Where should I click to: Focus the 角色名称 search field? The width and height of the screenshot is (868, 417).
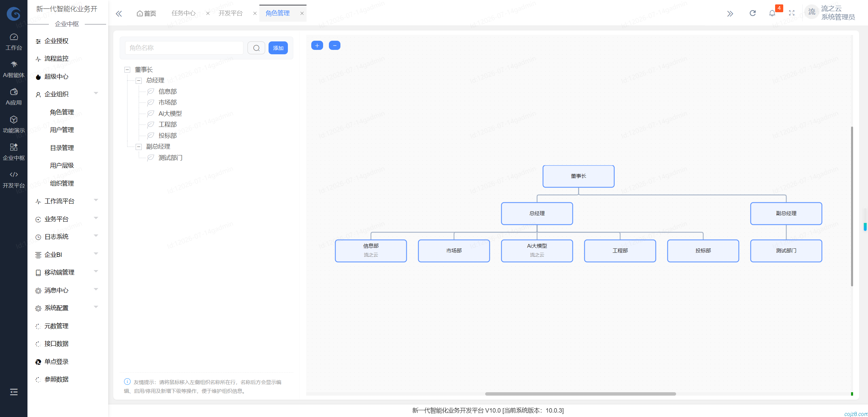click(184, 48)
